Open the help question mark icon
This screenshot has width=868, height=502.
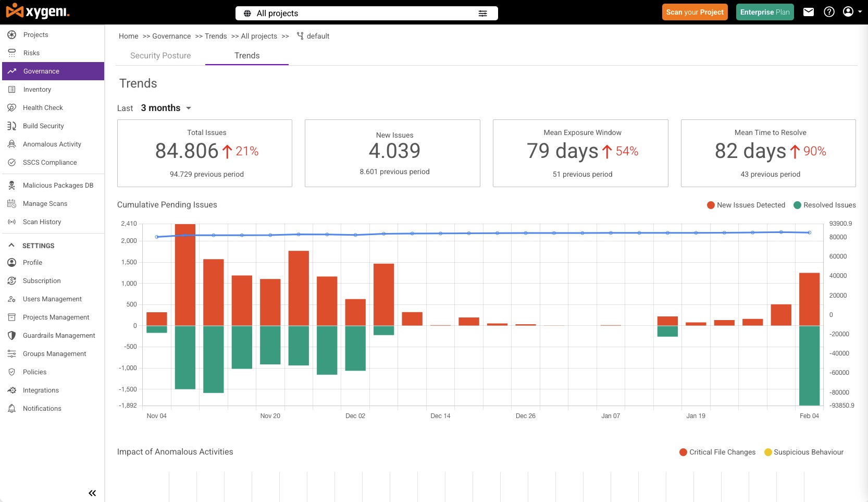coord(829,12)
